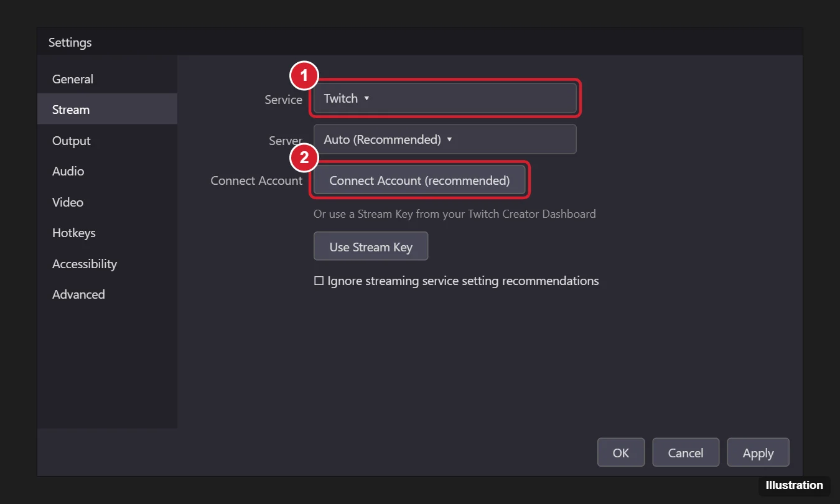Viewport: 840px width, 504px height.
Task: Open the Hotkeys settings section
Action: (107, 233)
